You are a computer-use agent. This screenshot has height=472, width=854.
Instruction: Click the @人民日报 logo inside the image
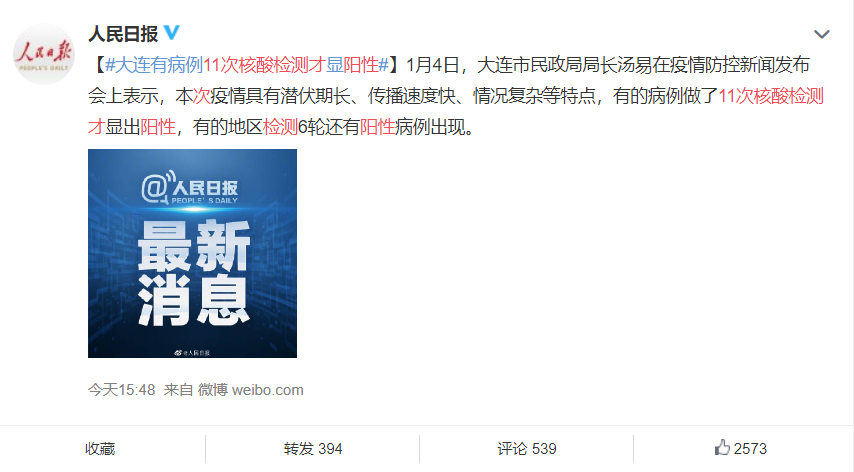click(190, 188)
